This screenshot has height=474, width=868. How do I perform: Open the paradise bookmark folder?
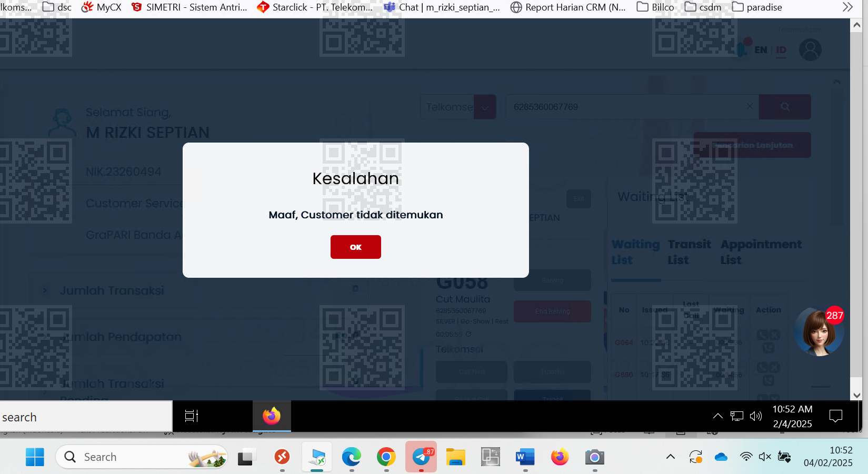pyautogui.click(x=757, y=7)
